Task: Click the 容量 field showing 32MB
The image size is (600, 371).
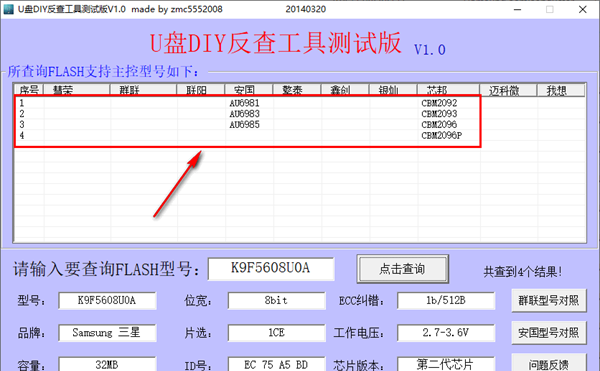Action: [107, 364]
